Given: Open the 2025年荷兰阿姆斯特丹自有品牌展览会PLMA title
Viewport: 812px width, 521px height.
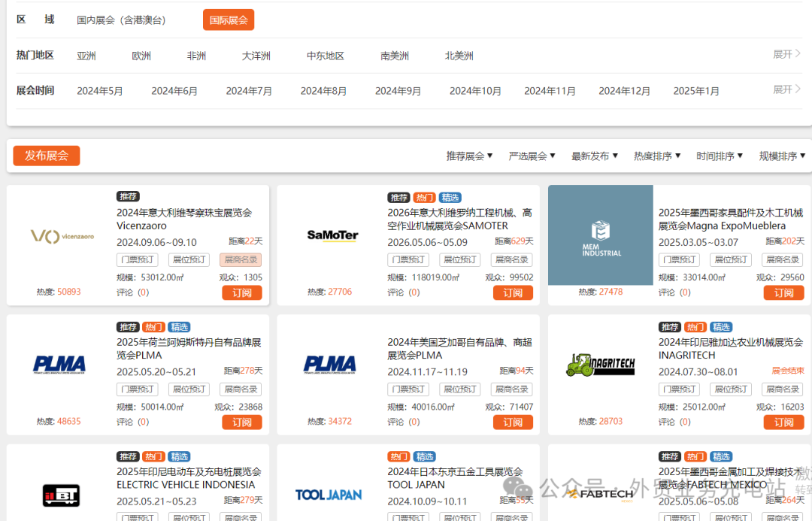Looking at the screenshot, I should coord(189,349).
